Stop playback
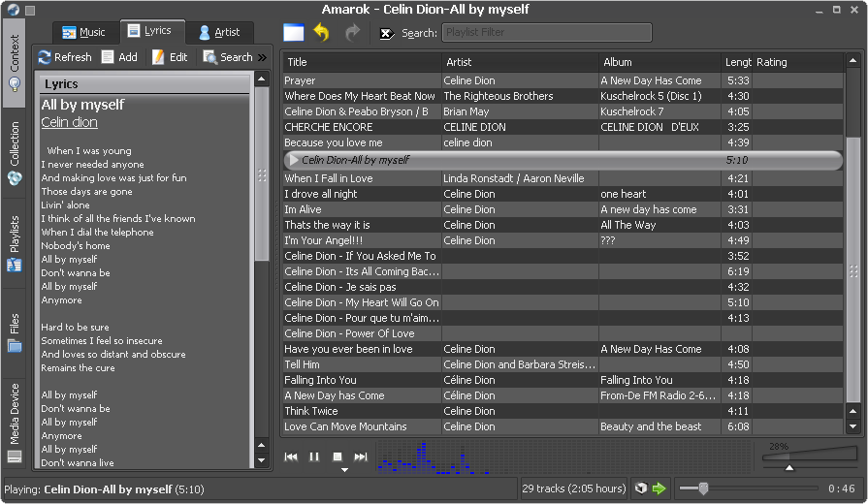Viewport: 868px width, 504px height. tap(338, 457)
